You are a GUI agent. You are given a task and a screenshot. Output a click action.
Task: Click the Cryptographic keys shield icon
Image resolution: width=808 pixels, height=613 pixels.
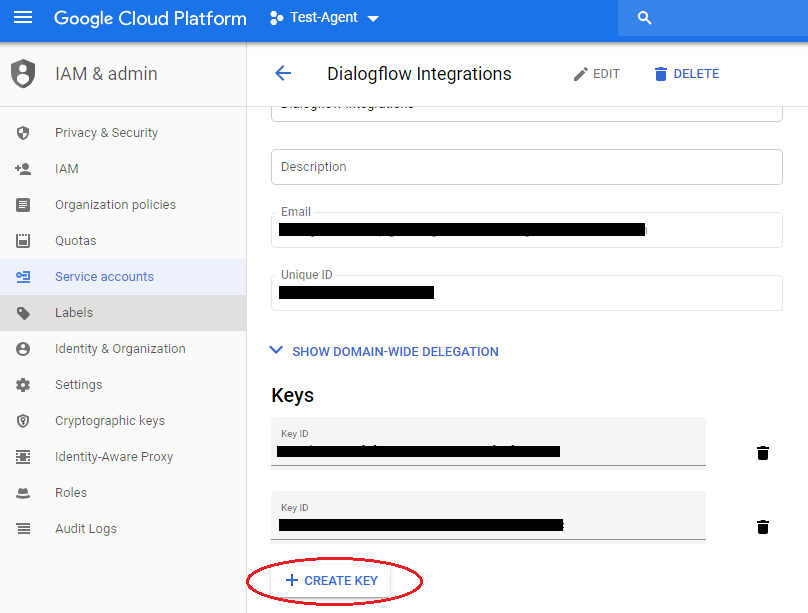[x=23, y=421]
